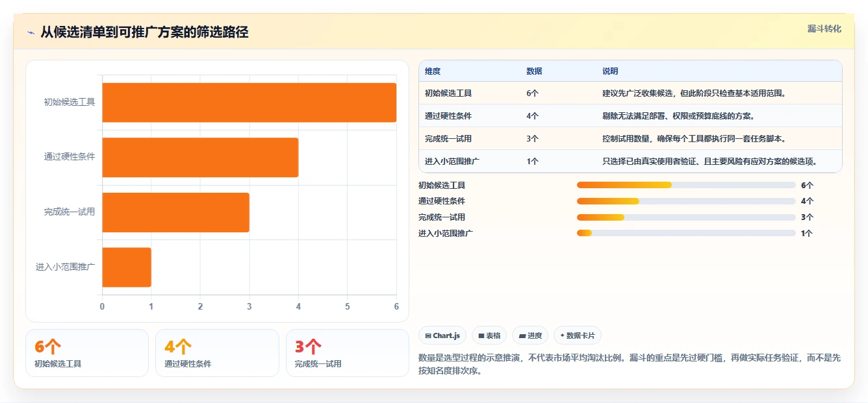
Task: Click the 1个 value after the progress bar
Action: coord(807,233)
